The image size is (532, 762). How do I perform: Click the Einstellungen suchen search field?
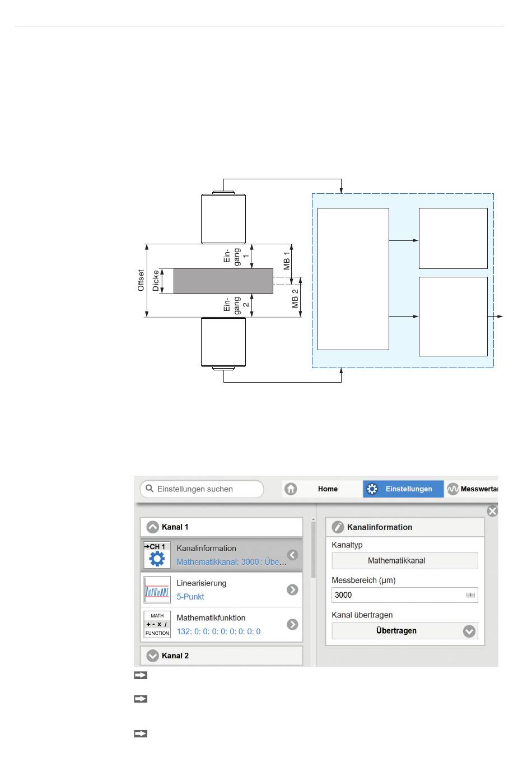click(207, 489)
